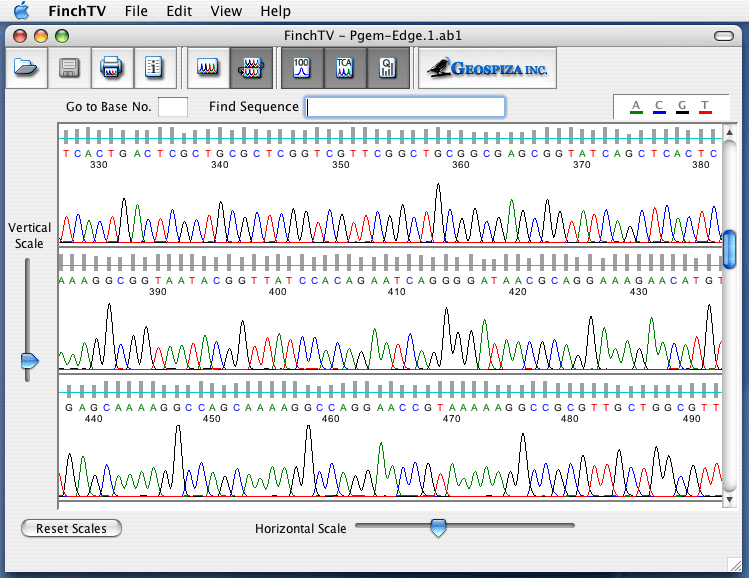The width and height of the screenshot is (749, 578).
Task: Click the window resize grip corner
Action: [x=735, y=565]
